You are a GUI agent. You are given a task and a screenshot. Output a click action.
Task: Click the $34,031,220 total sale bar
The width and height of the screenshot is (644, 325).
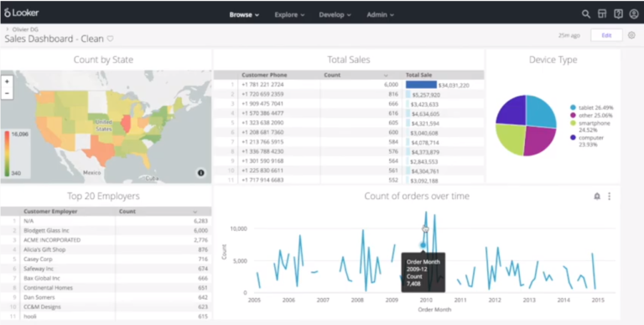421,85
